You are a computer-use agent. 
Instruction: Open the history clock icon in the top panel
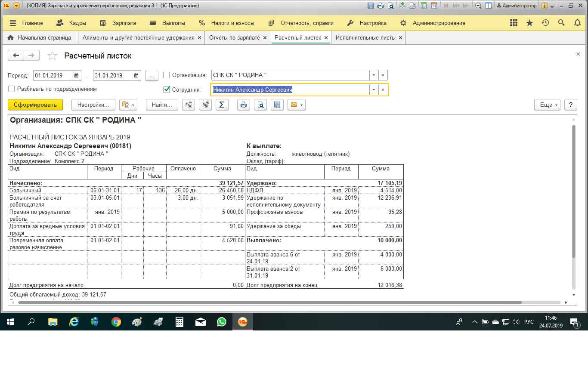pos(545,23)
